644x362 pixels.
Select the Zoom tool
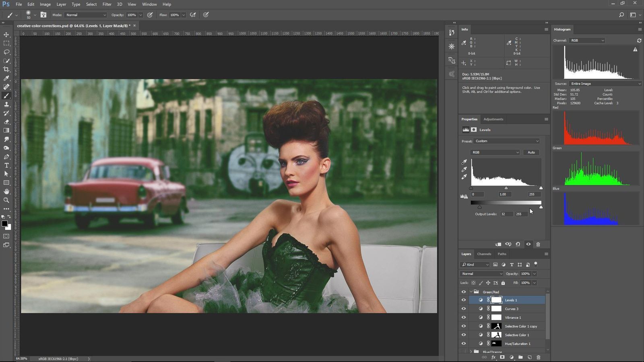(x=6, y=200)
